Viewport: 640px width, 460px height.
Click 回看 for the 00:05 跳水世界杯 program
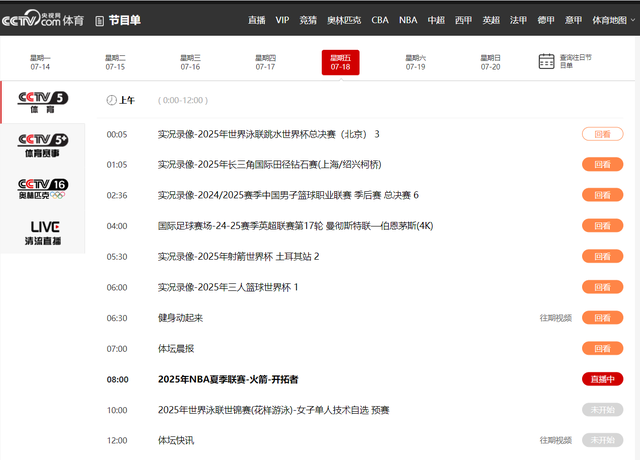point(602,134)
